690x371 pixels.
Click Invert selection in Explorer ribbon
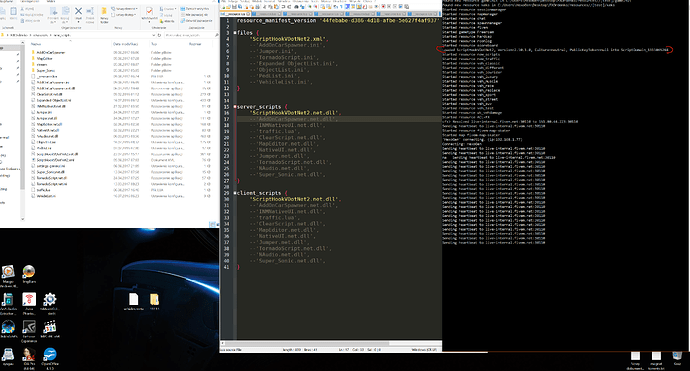click(197, 21)
